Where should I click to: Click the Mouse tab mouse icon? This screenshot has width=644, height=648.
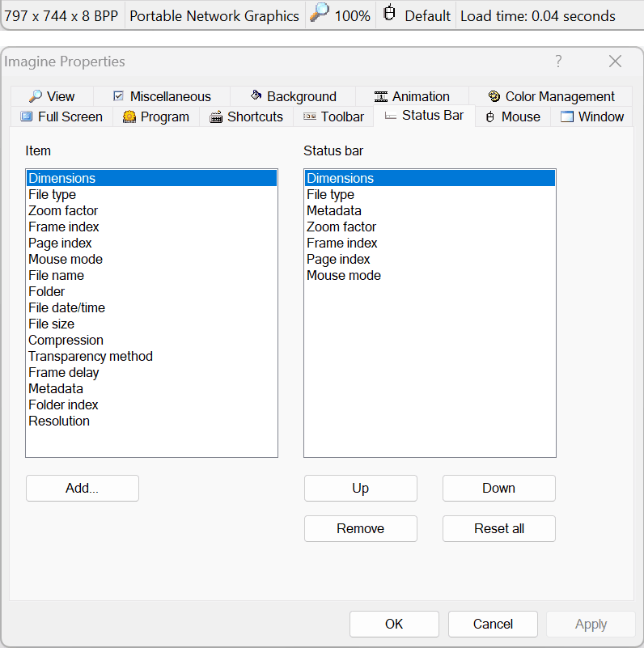tap(489, 117)
